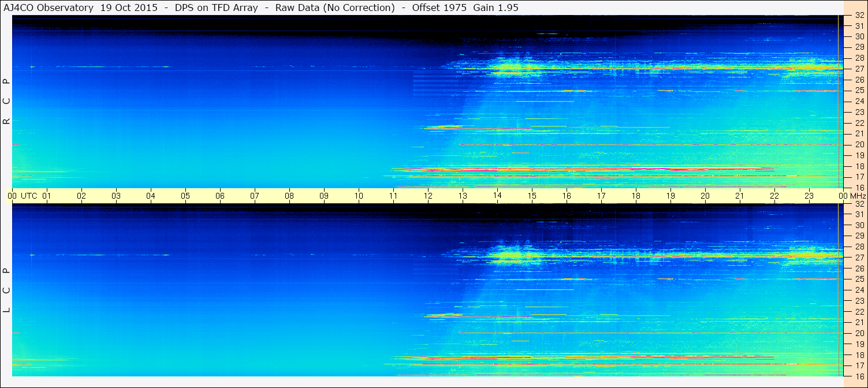This screenshot has width=868, height=388.
Task: Click the 13 hour marker on time axis
Action: pyautogui.click(x=463, y=196)
